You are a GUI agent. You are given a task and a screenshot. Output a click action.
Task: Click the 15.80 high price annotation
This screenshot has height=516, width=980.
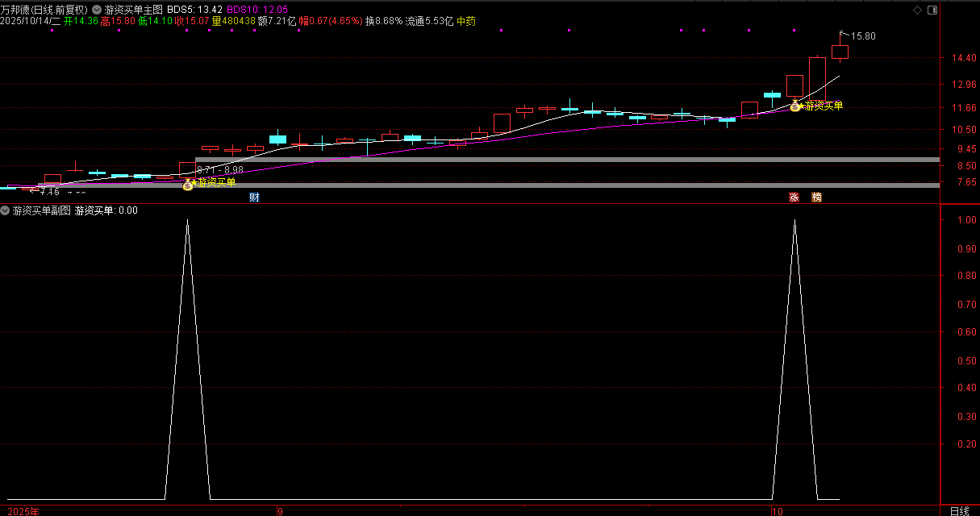point(863,36)
